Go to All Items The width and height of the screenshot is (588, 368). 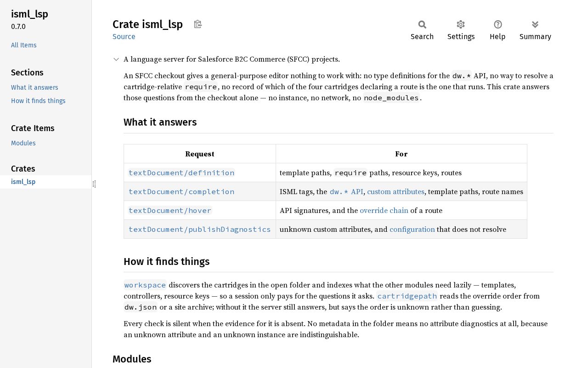pos(24,45)
